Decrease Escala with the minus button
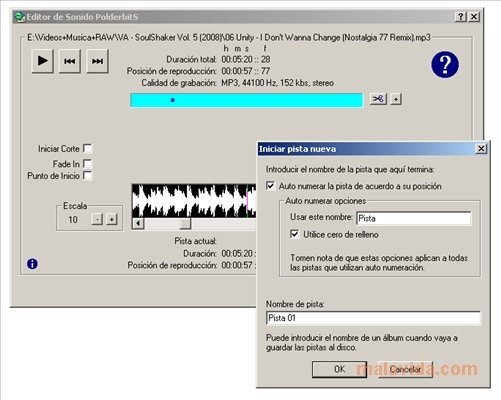Viewport: 501px width, 400px height. pos(97,219)
